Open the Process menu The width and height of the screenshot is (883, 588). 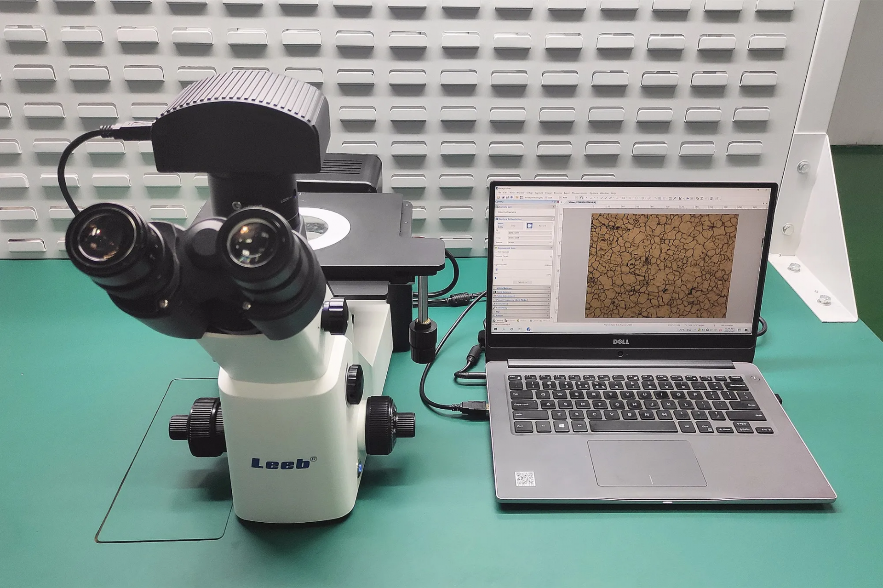[558, 193]
